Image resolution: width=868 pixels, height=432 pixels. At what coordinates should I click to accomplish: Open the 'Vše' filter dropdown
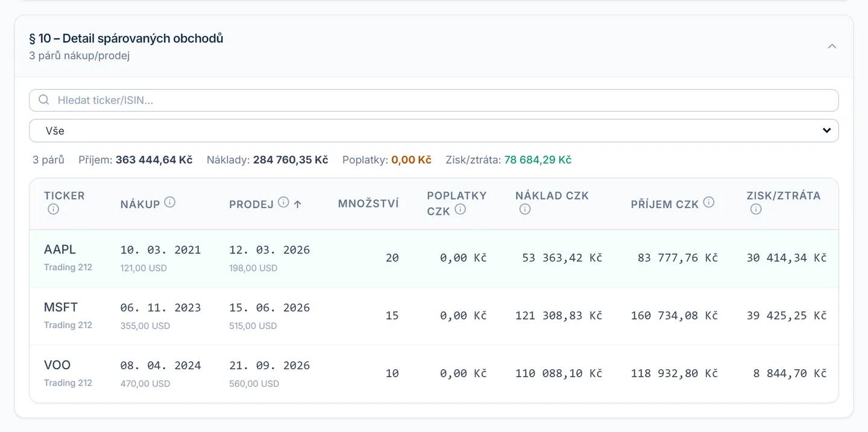434,130
